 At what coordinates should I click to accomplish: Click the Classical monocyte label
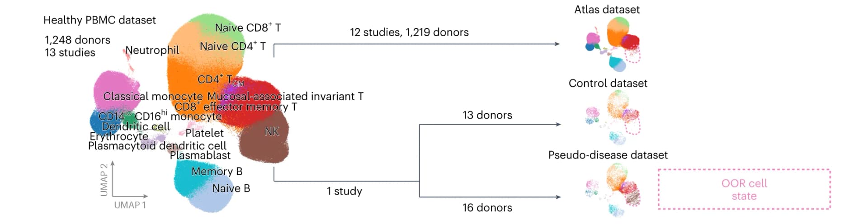click(153, 96)
